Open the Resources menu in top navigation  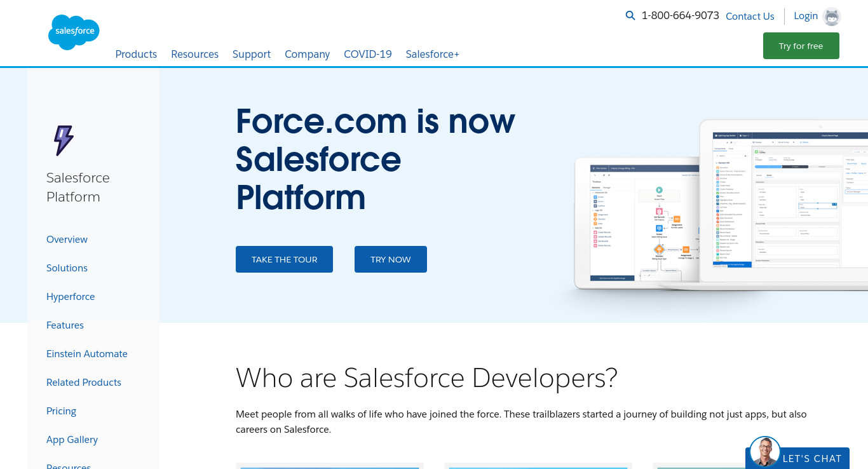pos(194,54)
